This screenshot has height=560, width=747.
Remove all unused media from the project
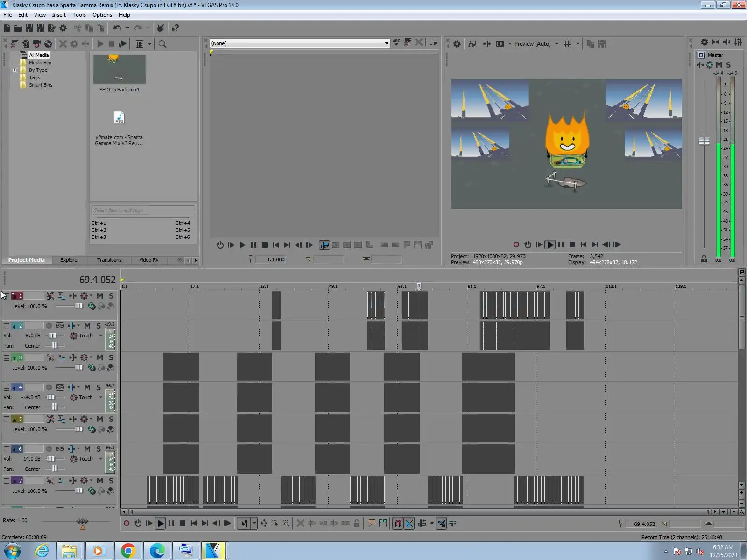14,44
